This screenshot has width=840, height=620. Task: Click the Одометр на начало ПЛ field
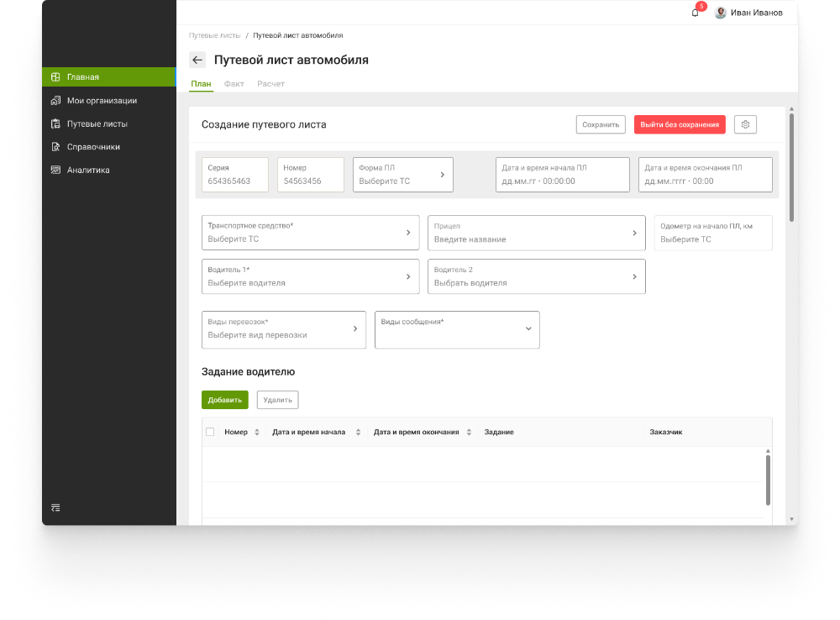713,233
